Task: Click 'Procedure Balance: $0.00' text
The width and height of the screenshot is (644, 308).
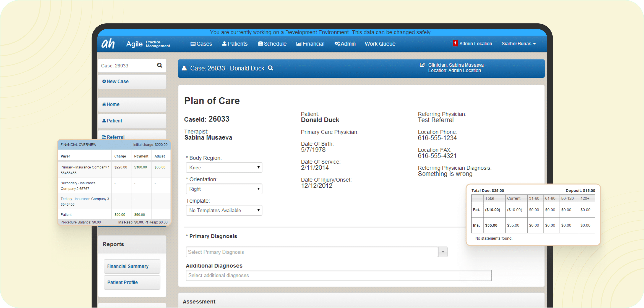Action: click(80, 222)
